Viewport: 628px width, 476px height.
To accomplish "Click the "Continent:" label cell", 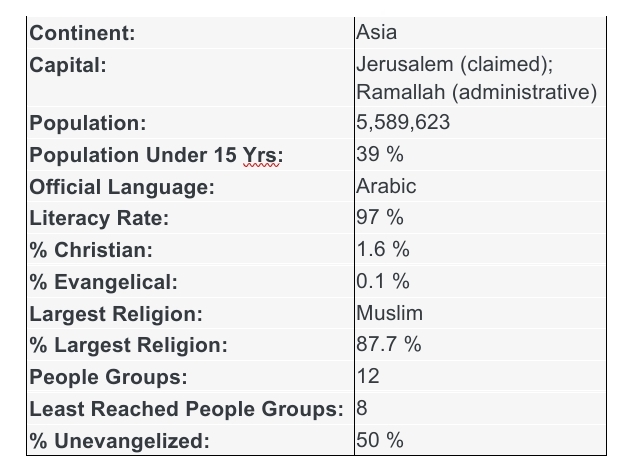I will pyautogui.click(x=83, y=33).
